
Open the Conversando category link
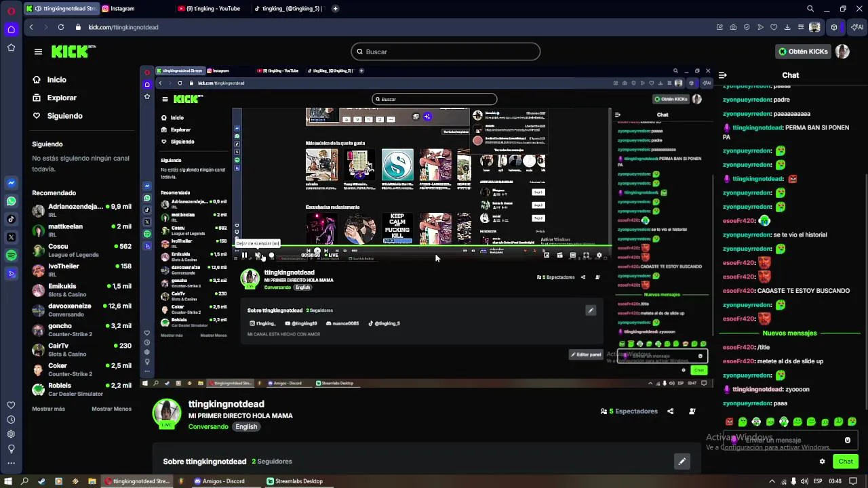pyautogui.click(x=208, y=427)
